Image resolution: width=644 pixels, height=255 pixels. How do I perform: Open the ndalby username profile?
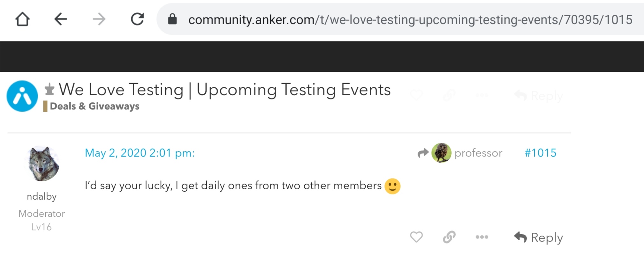(42, 196)
